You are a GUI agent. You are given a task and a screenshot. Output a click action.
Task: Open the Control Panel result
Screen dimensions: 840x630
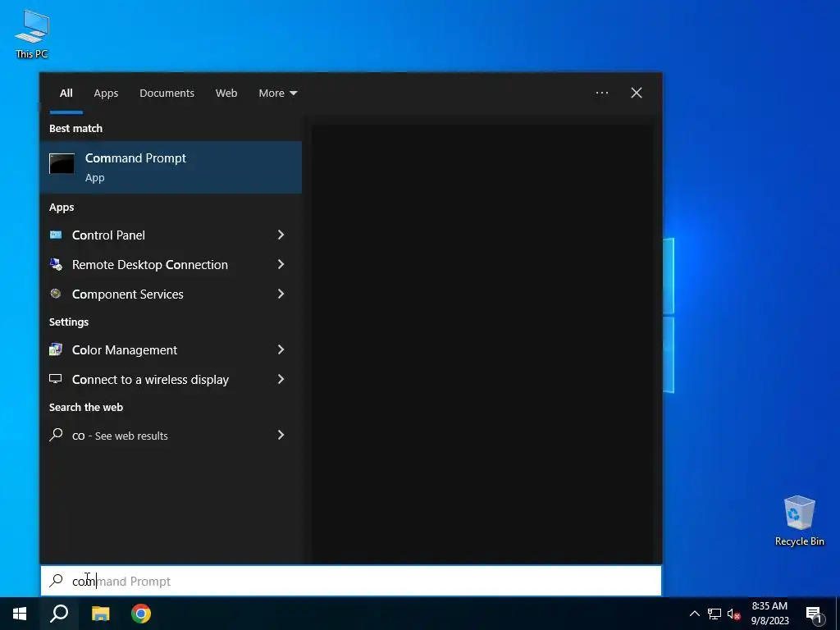[171, 235]
